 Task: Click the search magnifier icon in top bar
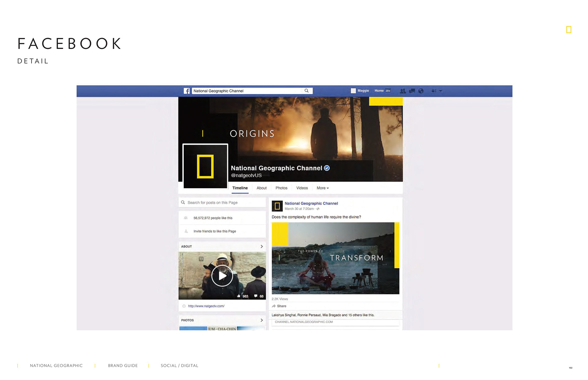point(306,91)
